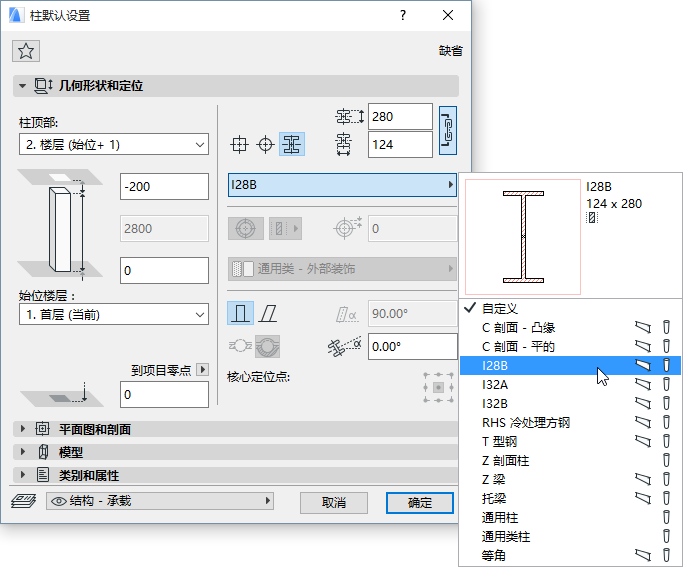This screenshot has height=567, width=683.
Task: Click the layer icon beside 结构 - 承载
Action: pyautogui.click(x=24, y=501)
